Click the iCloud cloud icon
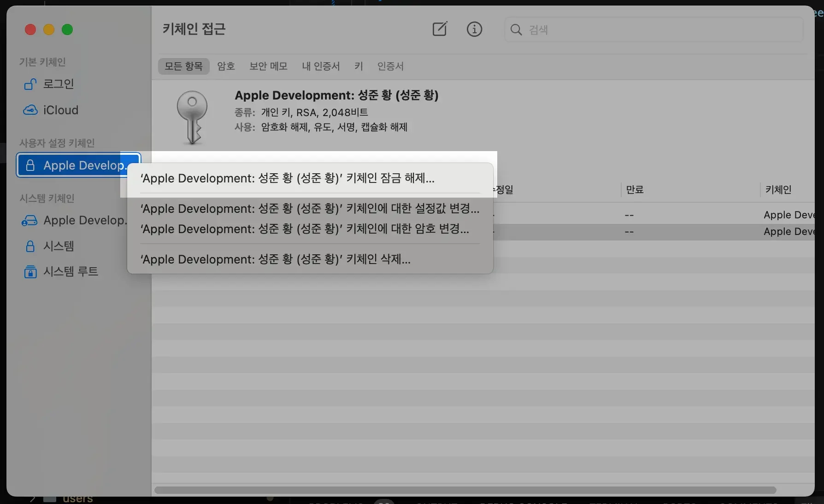824x504 pixels. [x=30, y=110]
